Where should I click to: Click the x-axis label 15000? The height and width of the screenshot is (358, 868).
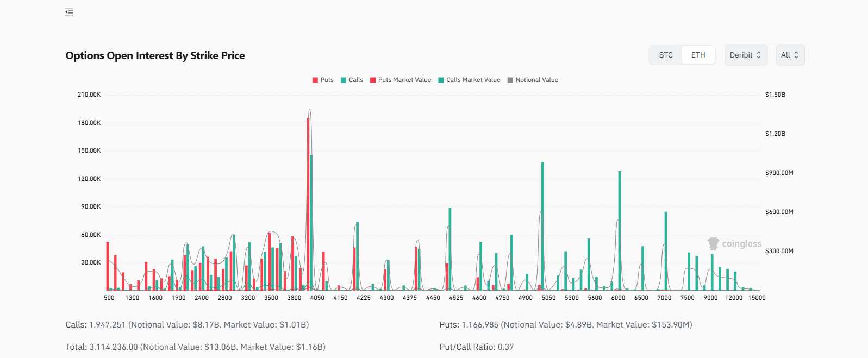(x=757, y=298)
